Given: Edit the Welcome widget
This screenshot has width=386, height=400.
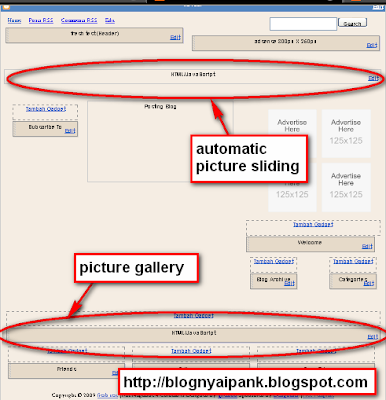Looking at the screenshot, I should pos(367,246).
